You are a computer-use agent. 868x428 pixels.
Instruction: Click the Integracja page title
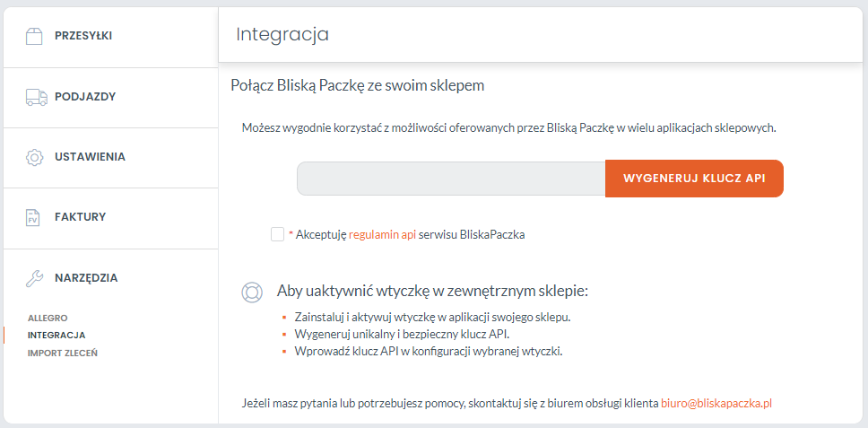coord(282,34)
